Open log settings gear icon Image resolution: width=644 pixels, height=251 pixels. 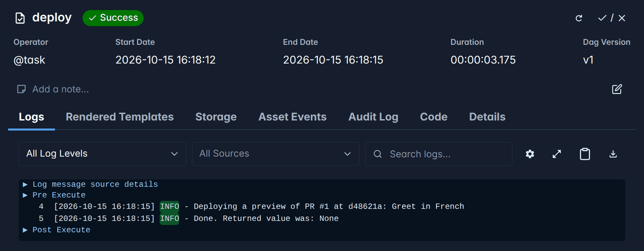(x=530, y=154)
